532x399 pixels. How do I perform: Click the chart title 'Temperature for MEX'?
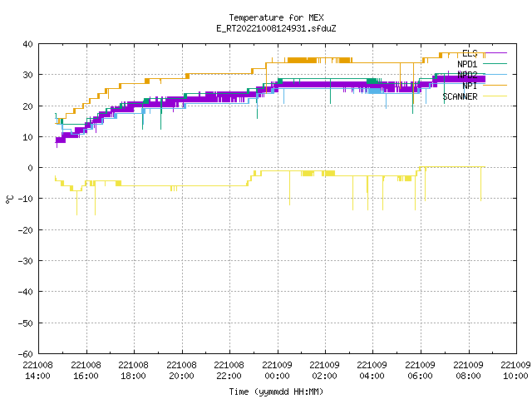click(x=276, y=17)
